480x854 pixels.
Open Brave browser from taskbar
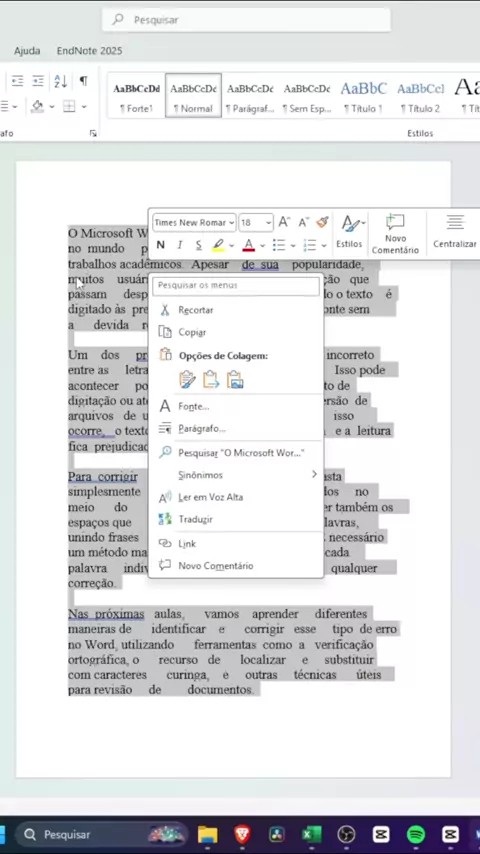pyautogui.click(x=242, y=834)
